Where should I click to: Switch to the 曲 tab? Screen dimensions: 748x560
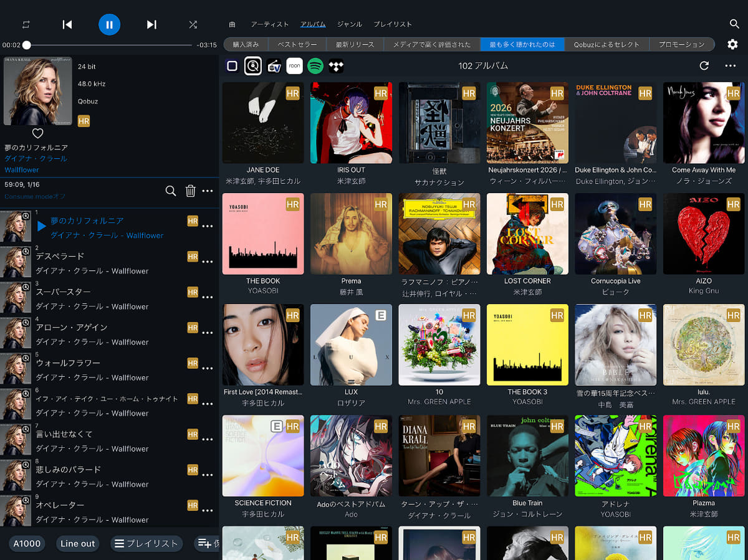tap(233, 24)
